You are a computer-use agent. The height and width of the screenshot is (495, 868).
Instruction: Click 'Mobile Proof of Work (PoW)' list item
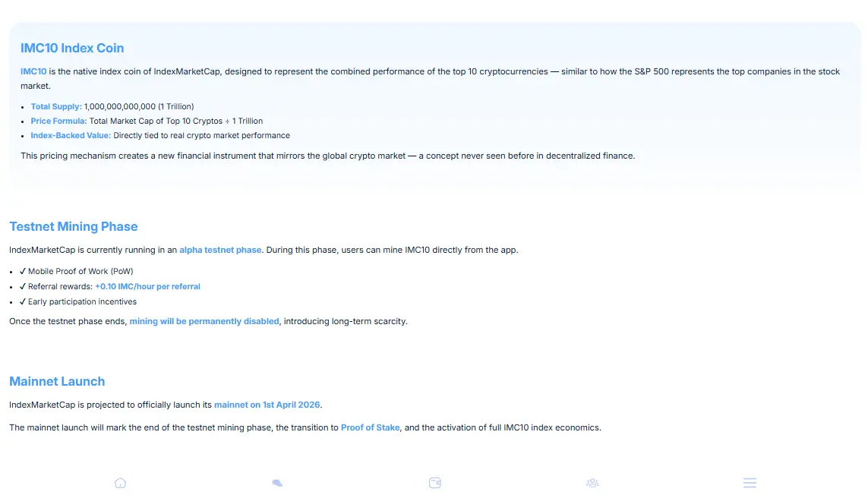(80, 271)
